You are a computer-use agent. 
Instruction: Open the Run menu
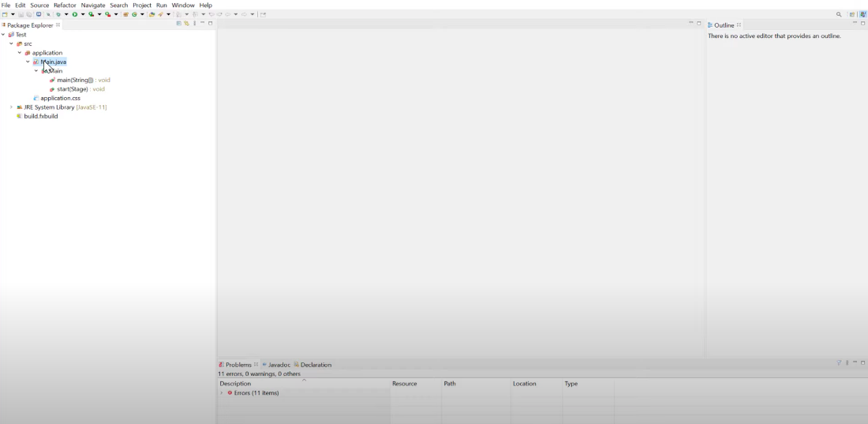162,5
